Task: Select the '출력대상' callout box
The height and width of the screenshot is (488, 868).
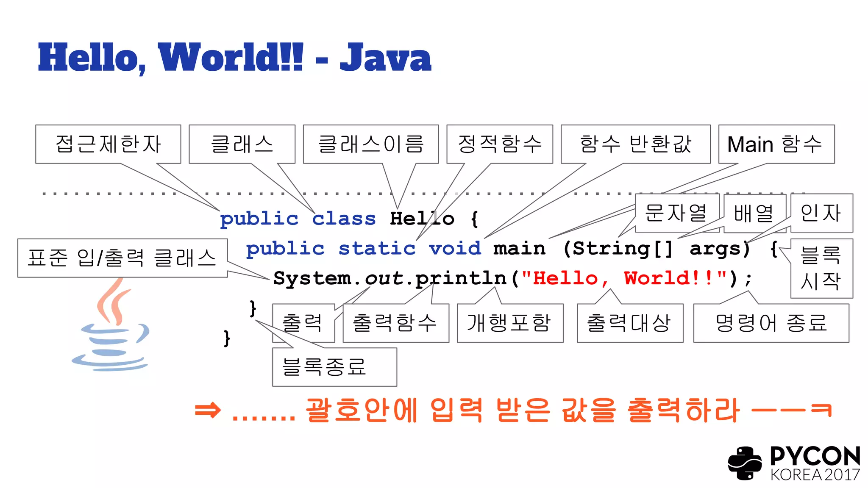Action: (x=630, y=323)
